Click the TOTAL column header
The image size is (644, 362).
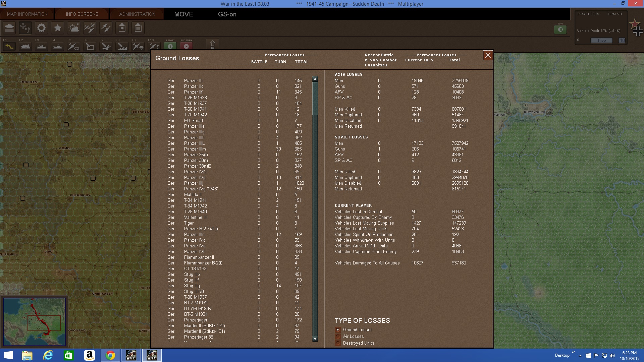[302, 62]
